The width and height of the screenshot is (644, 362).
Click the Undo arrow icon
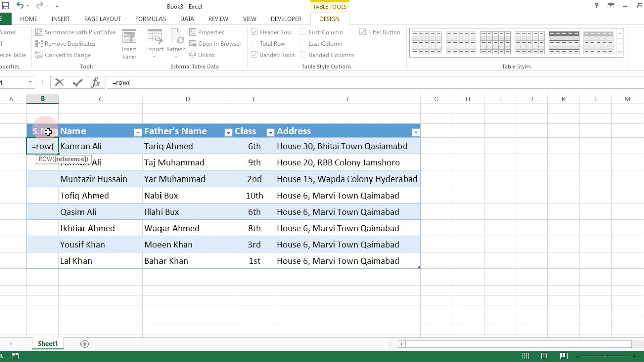pyautogui.click(x=20, y=6)
